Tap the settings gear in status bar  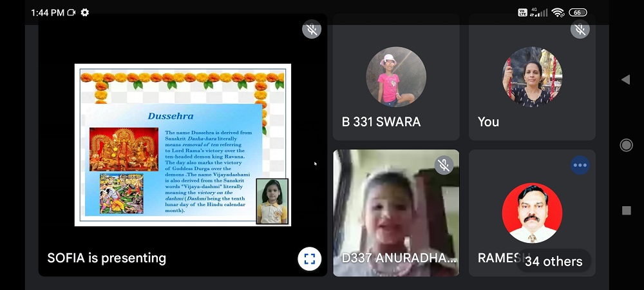point(85,12)
